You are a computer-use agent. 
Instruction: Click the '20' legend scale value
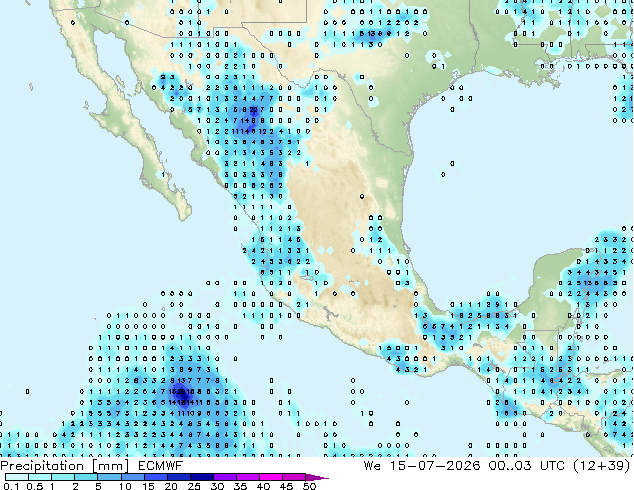click(x=171, y=486)
